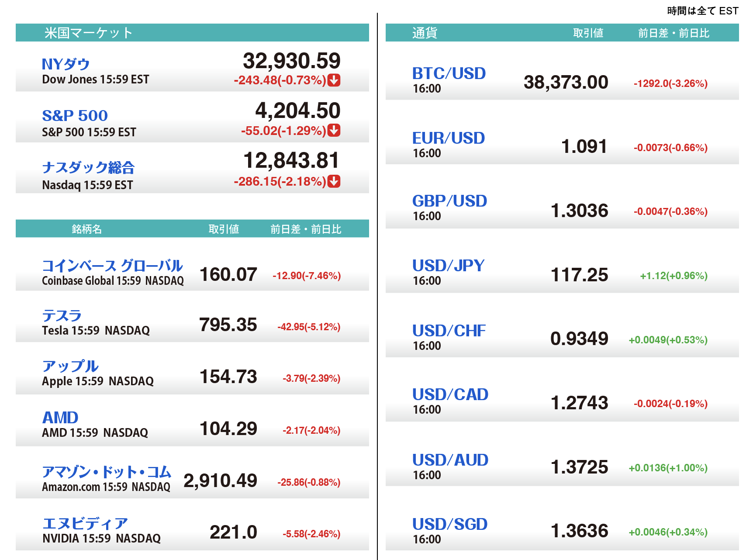Select the USD/JPY currency pair
Image resolution: width=753 pixels, height=560 pixels.
(x=449, y=266)
